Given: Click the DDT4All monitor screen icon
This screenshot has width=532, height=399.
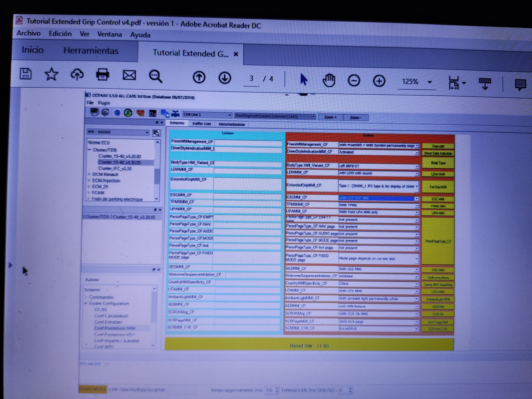Looking at the screenshot, I should point(94,112).
